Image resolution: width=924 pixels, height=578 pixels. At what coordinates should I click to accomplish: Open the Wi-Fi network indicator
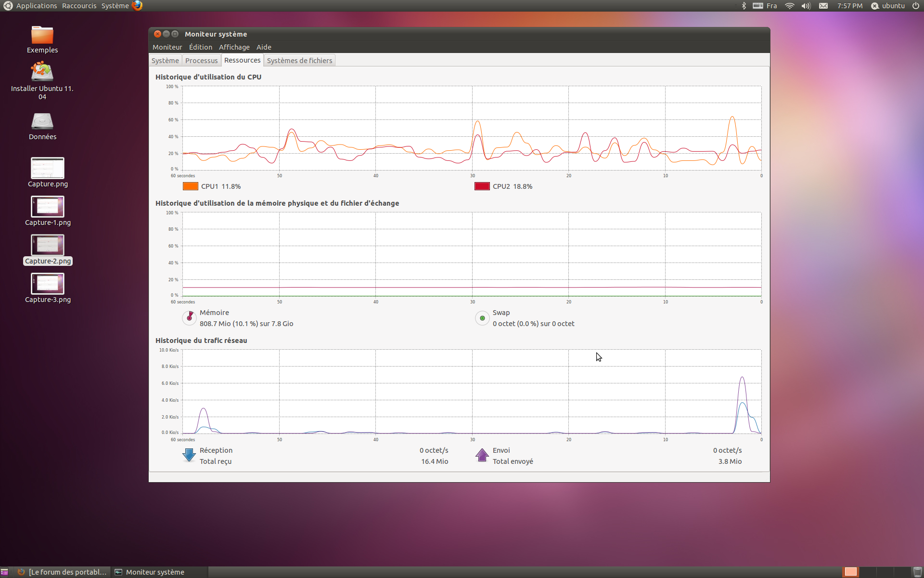point(789,6)
